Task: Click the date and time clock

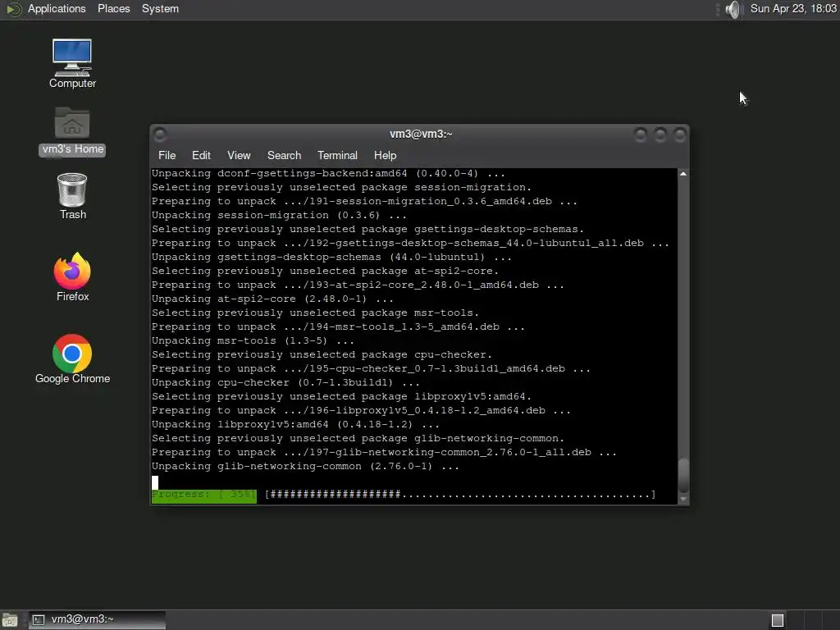Action: (x=793, y=9)
